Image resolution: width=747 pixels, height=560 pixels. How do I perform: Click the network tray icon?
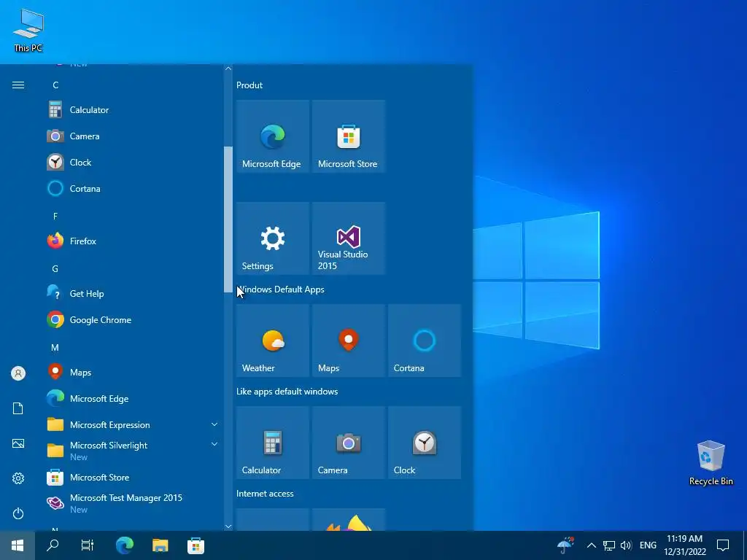[609, 545]
